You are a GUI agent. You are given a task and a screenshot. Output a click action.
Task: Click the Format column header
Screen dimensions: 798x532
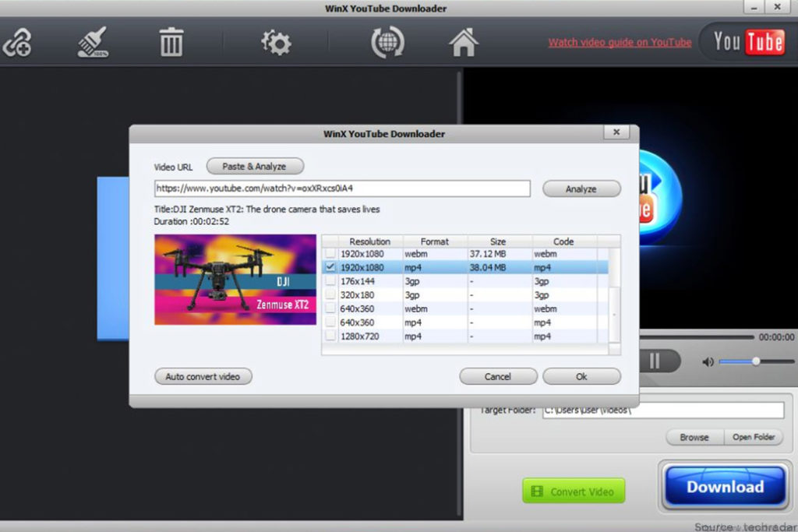(x=435, y=241)
